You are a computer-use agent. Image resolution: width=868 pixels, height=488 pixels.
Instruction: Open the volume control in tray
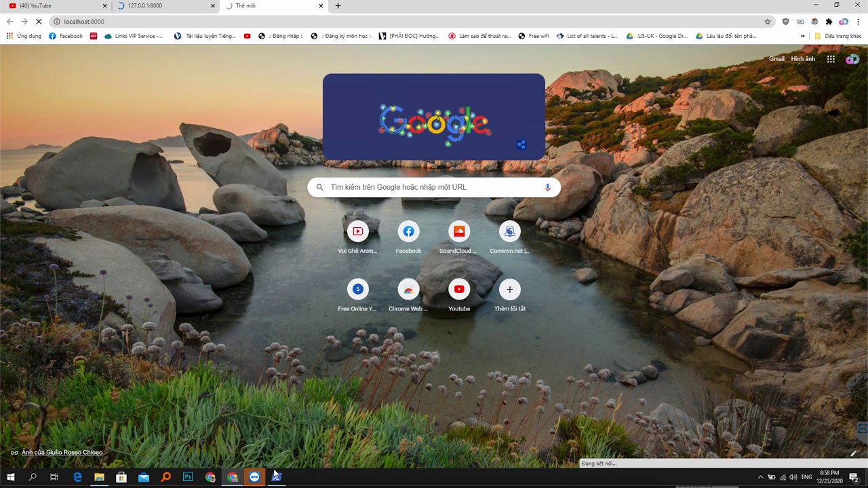coord(793,477)
